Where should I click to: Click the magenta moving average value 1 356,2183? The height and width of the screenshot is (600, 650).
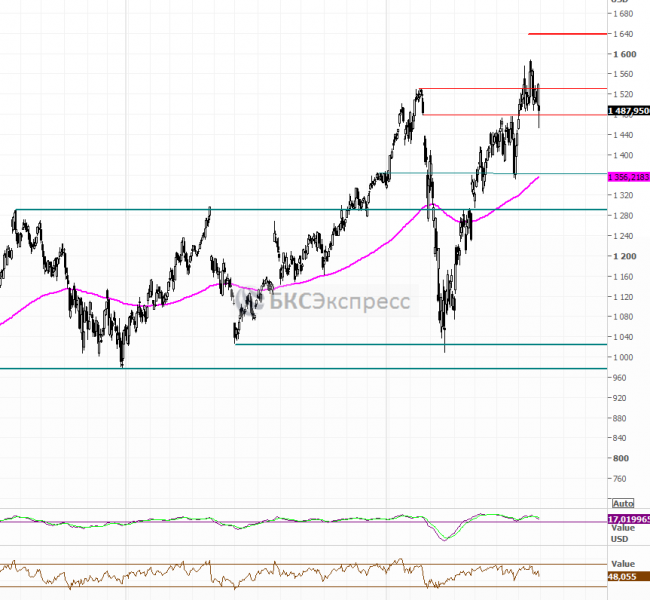tap(628, 176)
